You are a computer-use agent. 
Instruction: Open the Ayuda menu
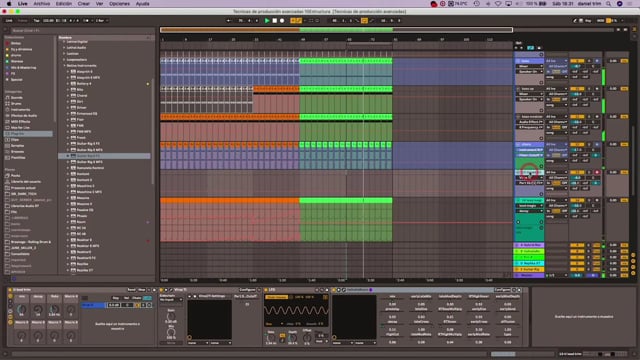point(142,4)
